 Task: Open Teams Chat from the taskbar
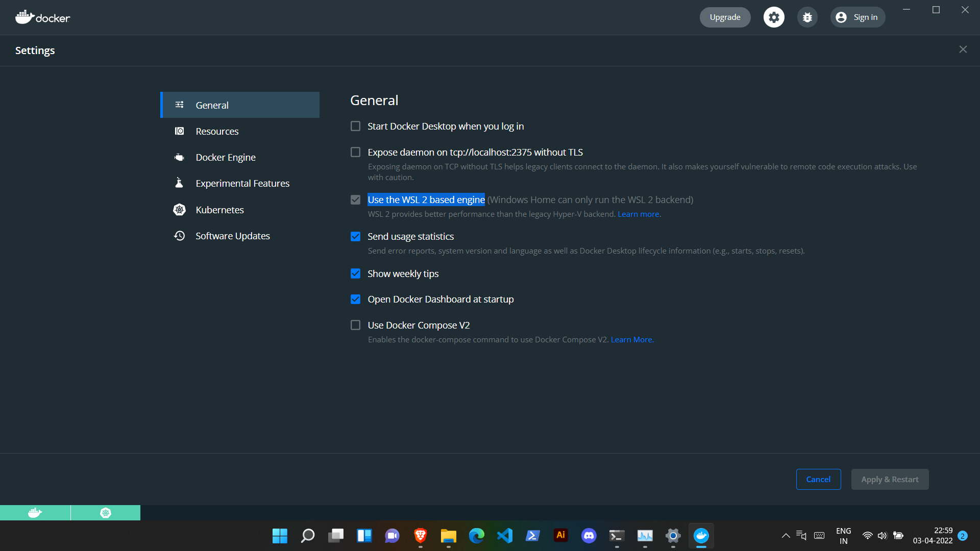point(392,536)
